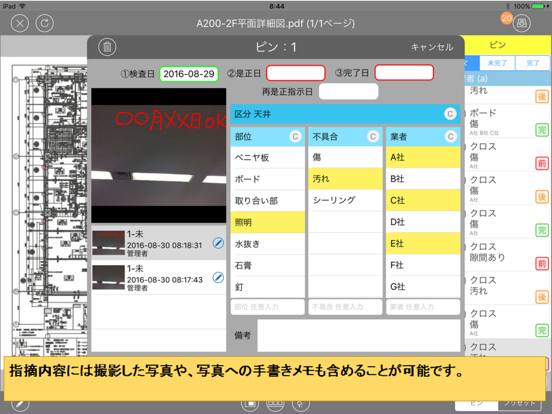Screen dimensions: 552x414
Task: Toggle G社 in 業者 list
Action: pos(423,287)
